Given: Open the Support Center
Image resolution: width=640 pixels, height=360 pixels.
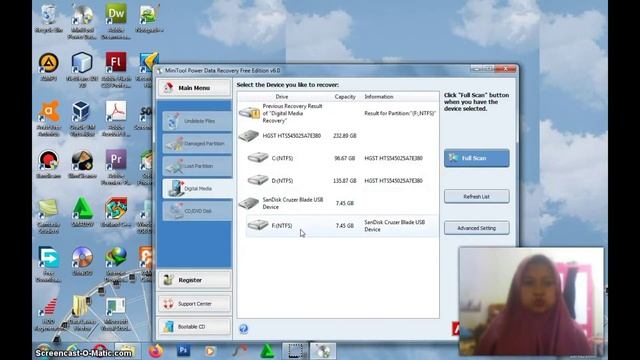Looking at the screenshot, I should (194, 304).
